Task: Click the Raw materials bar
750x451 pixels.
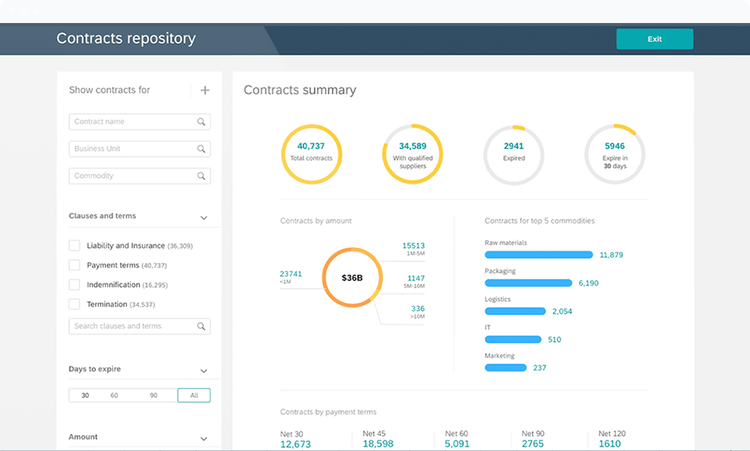Action: [x=539, y=255]
